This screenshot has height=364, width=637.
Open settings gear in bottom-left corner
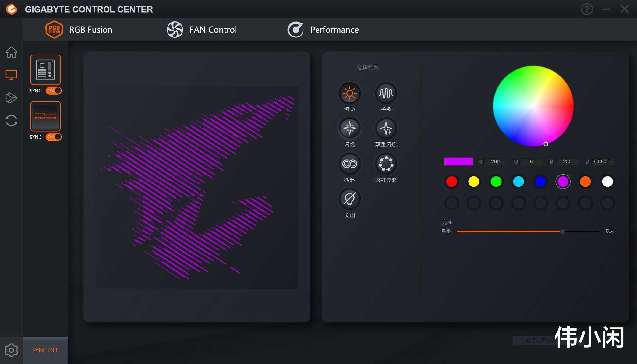point(11,350)
